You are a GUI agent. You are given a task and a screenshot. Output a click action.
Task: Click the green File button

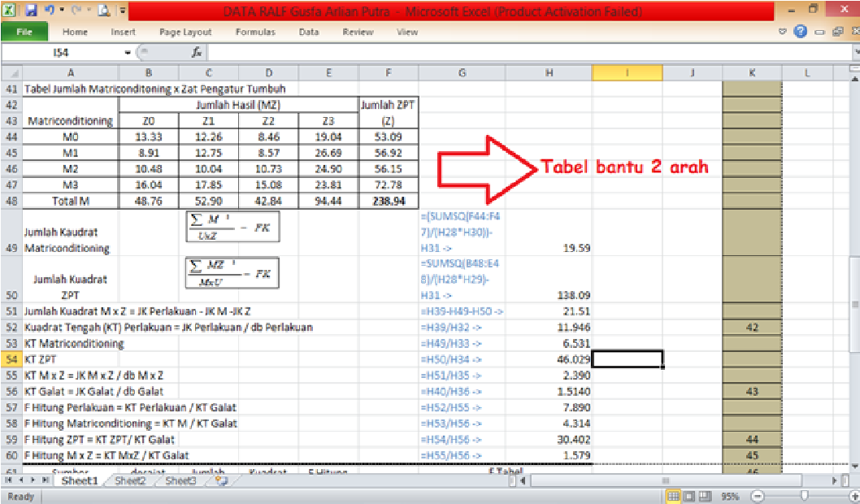pyautogui.click(x=23, y=32)
